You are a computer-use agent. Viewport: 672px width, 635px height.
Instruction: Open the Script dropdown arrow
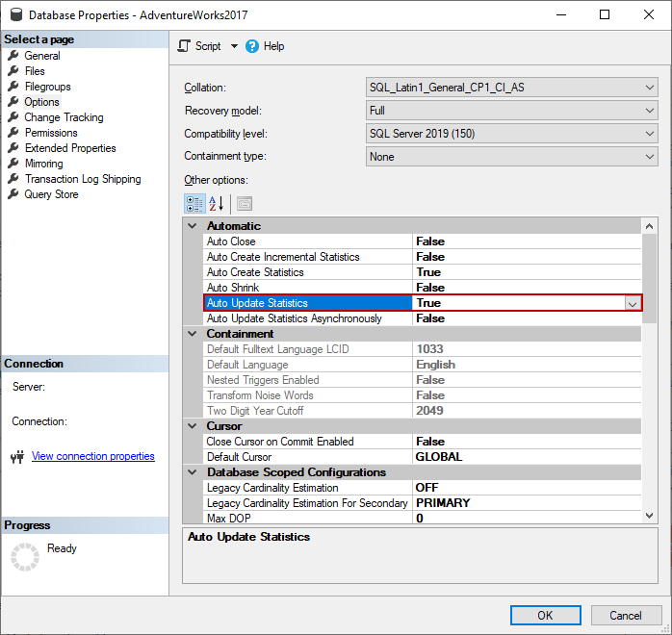point(234,46)
